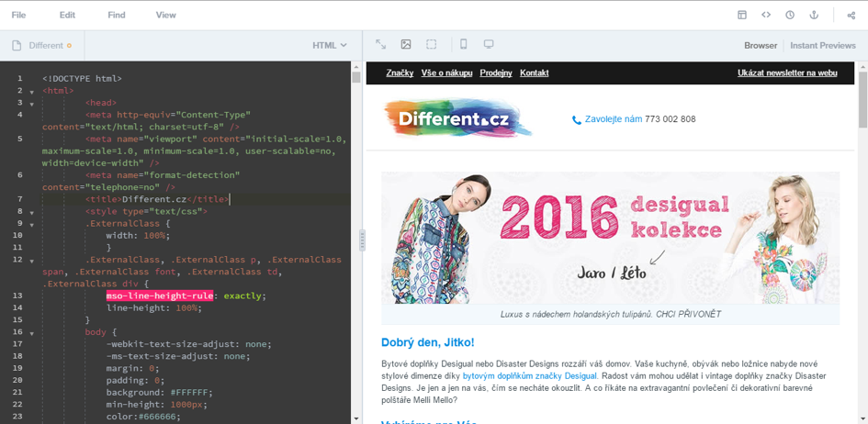Open the layout template icon in top bar

pos(742,15)
